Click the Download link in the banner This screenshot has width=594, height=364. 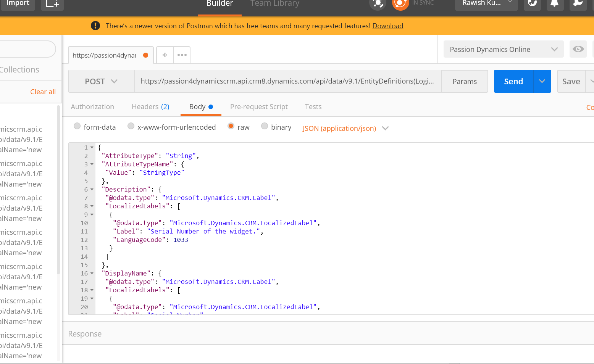click(387, 26)
